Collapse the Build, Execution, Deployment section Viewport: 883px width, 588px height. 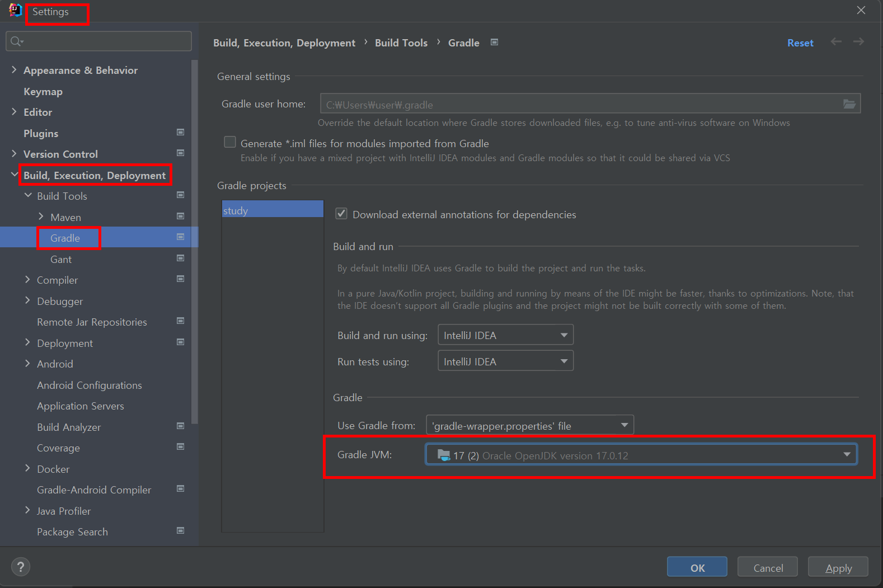click(x=14, y=175)
